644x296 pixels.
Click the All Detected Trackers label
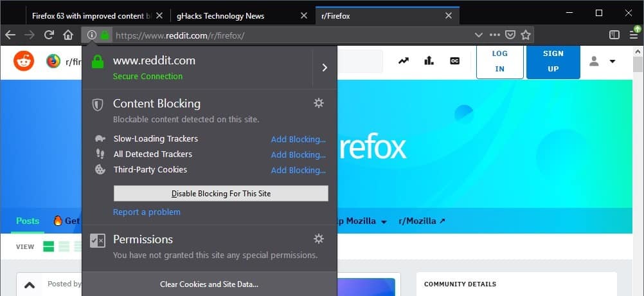click(x=153, y=154)
